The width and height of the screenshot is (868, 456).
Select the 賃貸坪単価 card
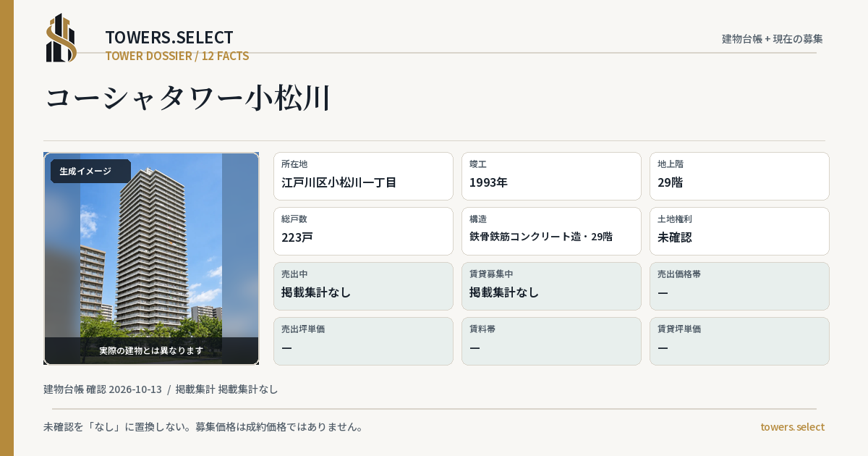coord(739,341)
